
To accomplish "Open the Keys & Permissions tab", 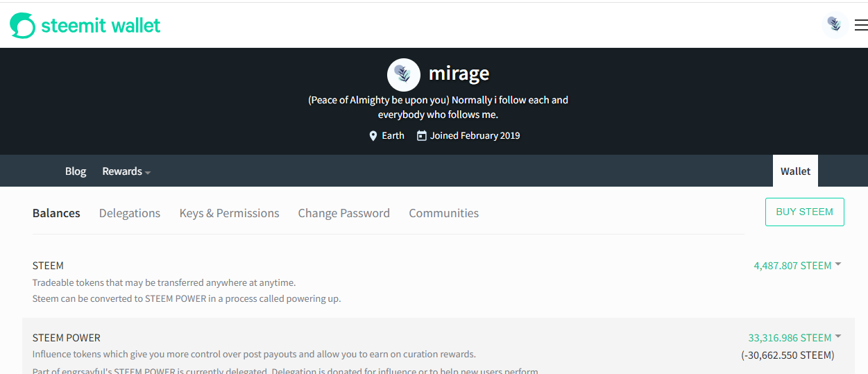I will coord(229,213).
